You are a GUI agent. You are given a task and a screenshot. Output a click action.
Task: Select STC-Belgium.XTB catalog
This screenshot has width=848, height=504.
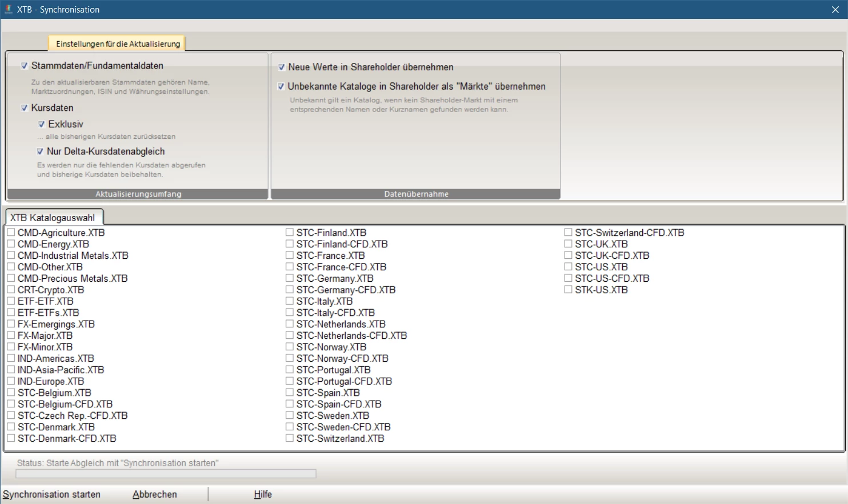11,393
